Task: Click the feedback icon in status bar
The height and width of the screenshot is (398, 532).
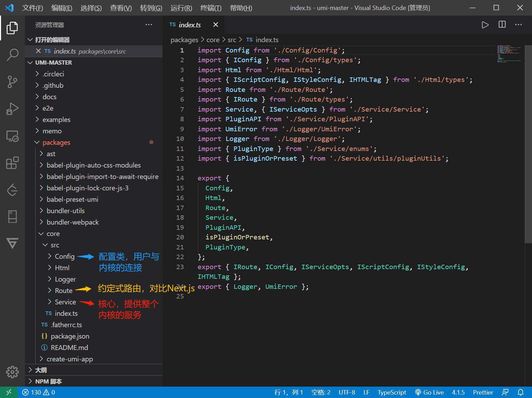Action: [505, 392]
